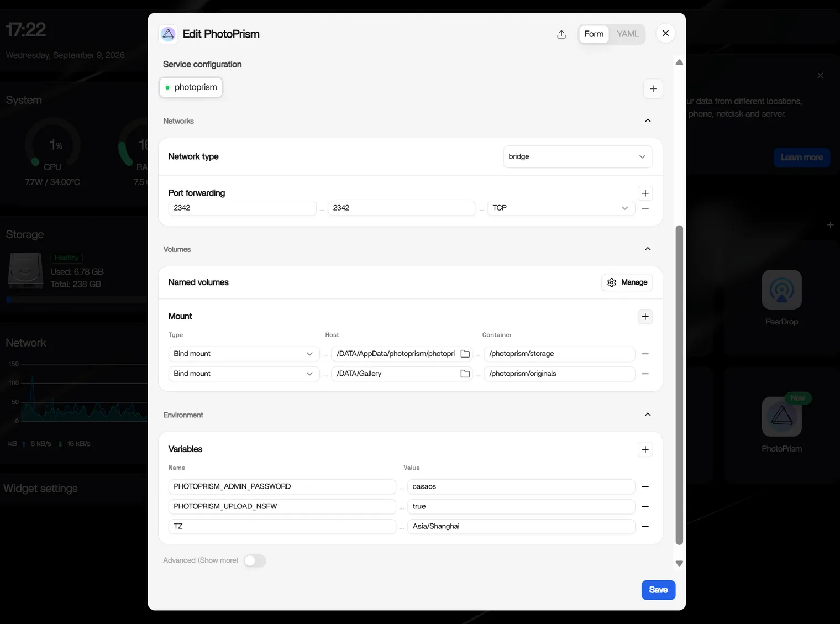This screenshot has height=624, width=840.
Task: Edit the /photoprism/originals container path field
Action: pos(559,374)
